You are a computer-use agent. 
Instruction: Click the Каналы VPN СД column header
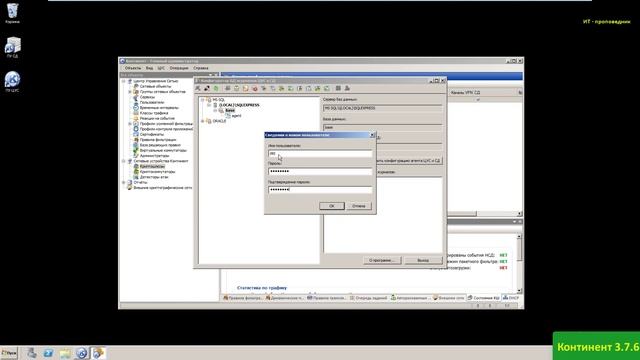point(466,93)
